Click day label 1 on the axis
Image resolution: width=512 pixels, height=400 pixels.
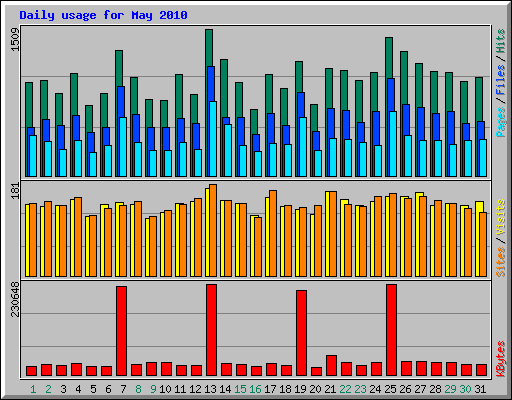pos(33,389)
